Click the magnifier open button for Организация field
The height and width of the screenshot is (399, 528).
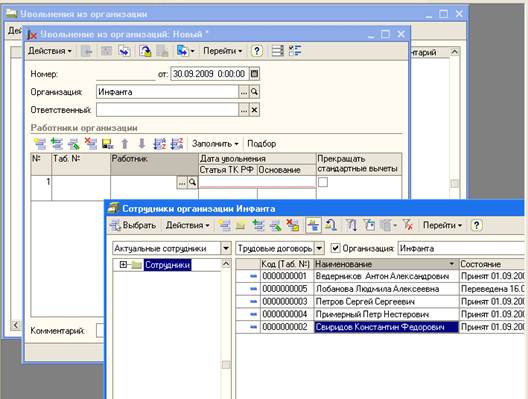tap(254, 92)
